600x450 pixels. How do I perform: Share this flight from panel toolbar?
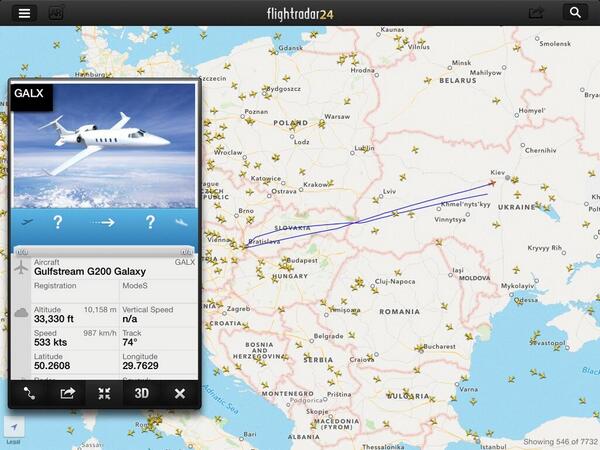coord(67,393)
